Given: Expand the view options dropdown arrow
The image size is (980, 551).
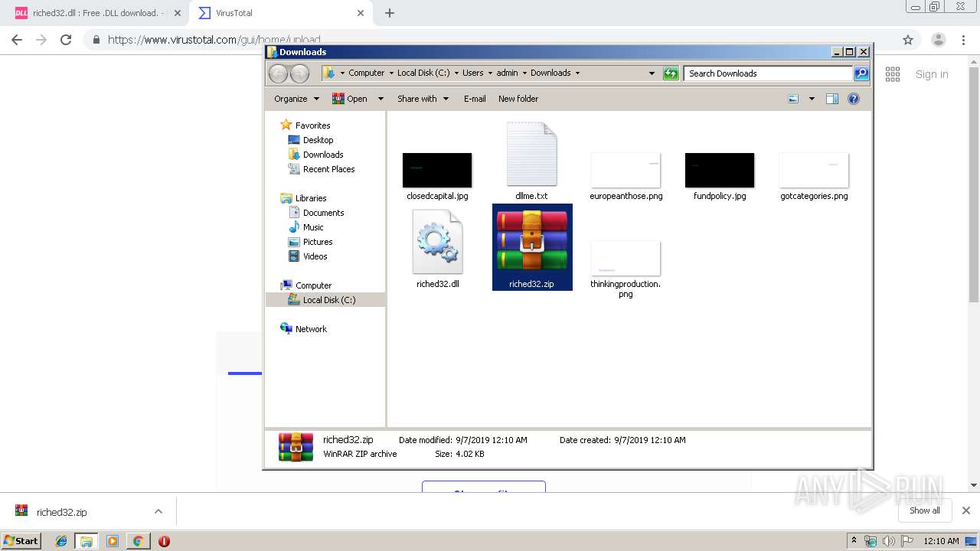Looking at the screenshot, I should coord(812,99).
